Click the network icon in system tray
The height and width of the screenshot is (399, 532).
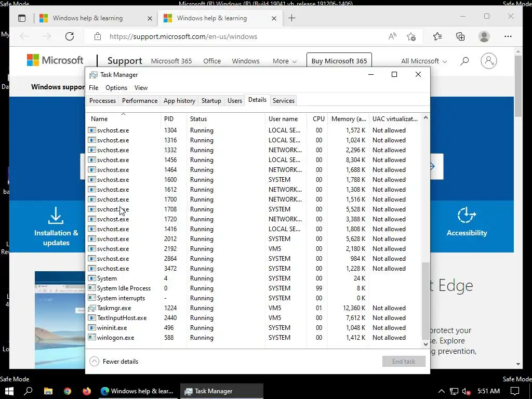454,392
